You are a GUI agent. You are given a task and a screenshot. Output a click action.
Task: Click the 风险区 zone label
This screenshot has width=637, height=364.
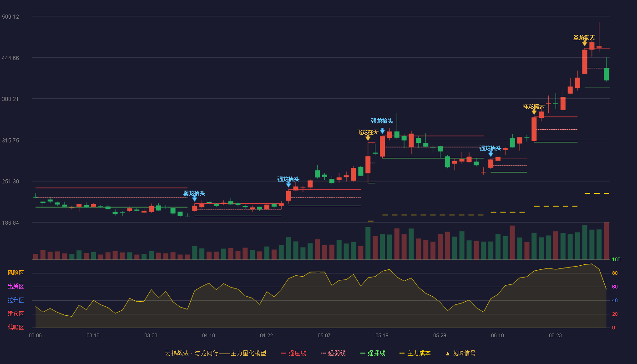(x=15, y=273)
